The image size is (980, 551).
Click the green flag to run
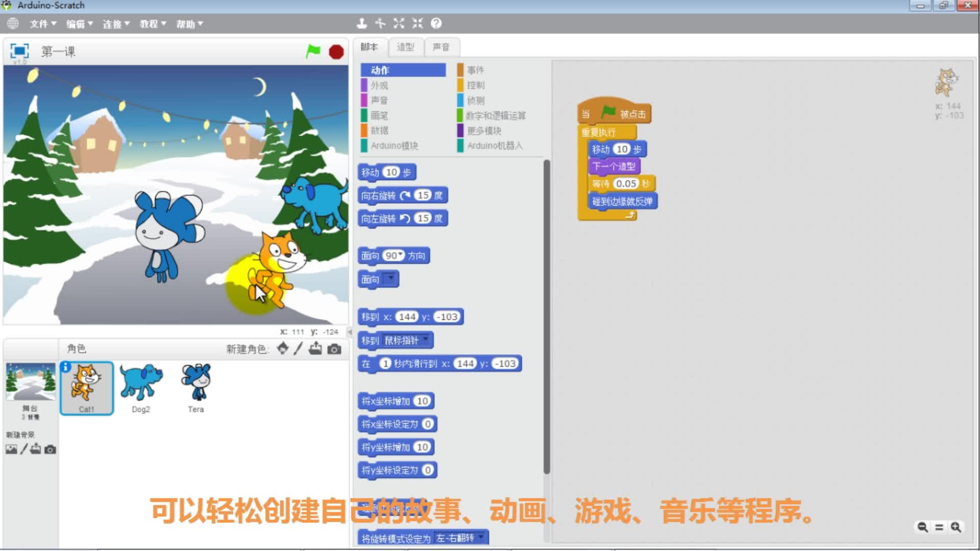tap(313, 51)
